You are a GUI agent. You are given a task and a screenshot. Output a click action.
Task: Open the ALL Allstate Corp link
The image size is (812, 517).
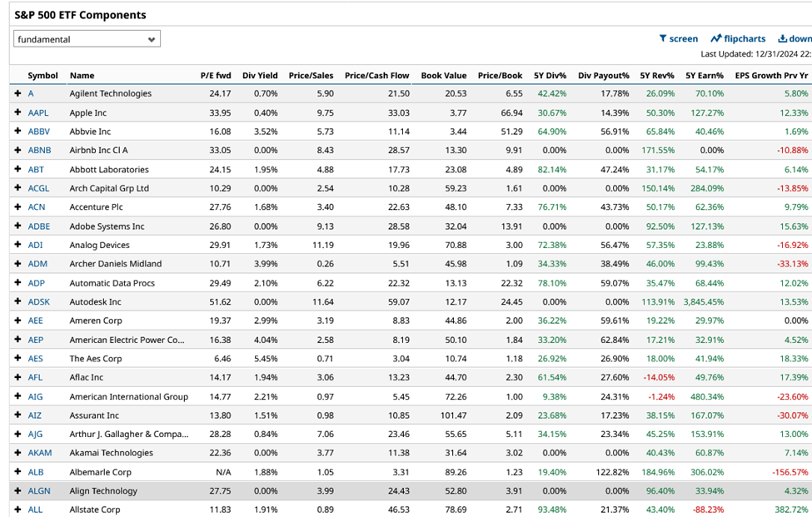(33, 510)
